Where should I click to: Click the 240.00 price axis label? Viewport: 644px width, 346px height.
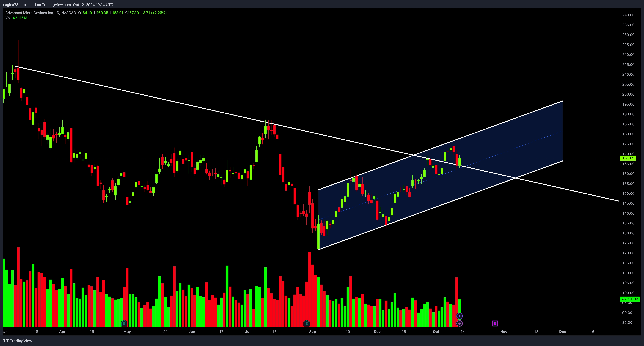pyautogui.click(x=628, y=15)
